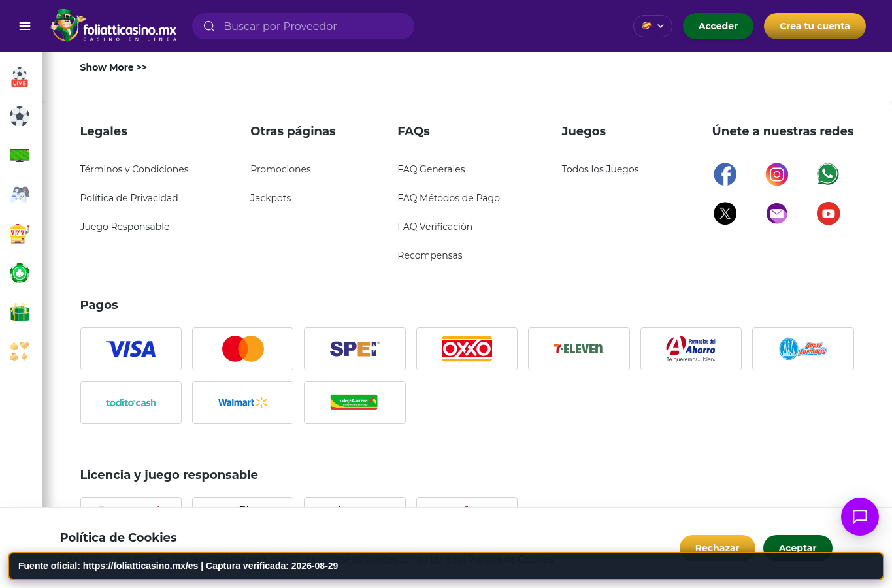
Task: Open FAQ Verificación
Action: pyautogui.click(x=435, y=227)
